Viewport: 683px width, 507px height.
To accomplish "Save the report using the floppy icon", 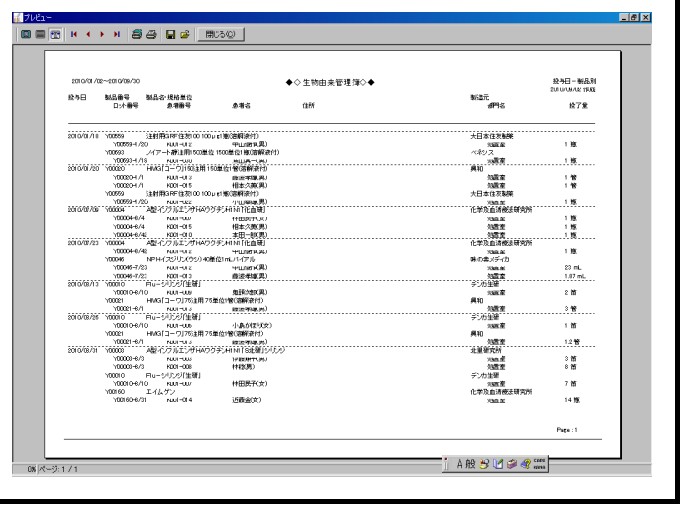I will pyautogui.click(x=171, y=34).
